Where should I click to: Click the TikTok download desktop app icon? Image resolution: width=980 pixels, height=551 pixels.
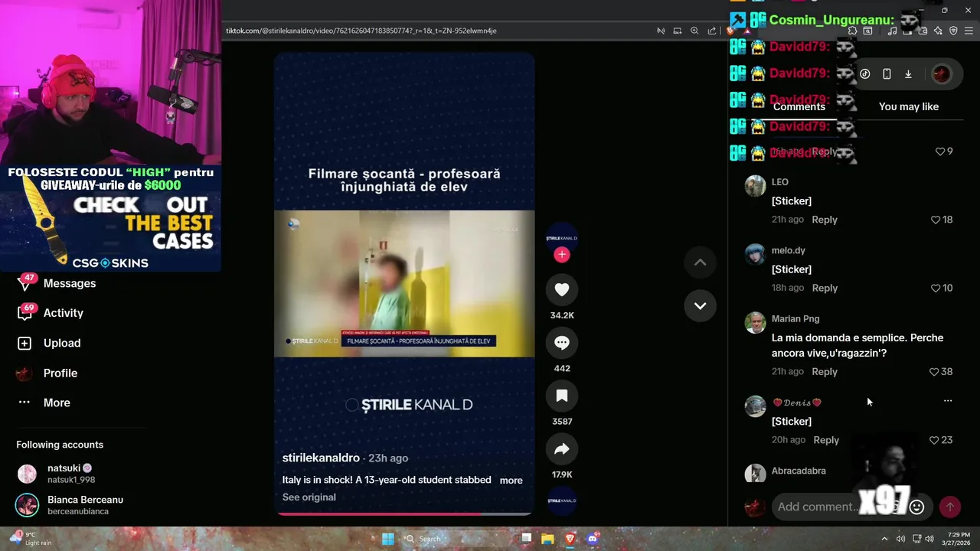click(908, 74)
